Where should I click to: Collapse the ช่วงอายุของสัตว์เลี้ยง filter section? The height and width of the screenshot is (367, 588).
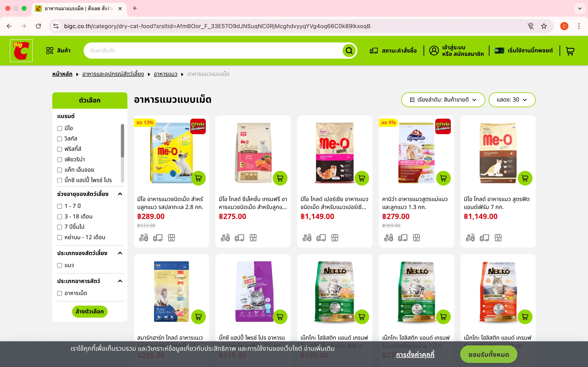pos(120,194)
